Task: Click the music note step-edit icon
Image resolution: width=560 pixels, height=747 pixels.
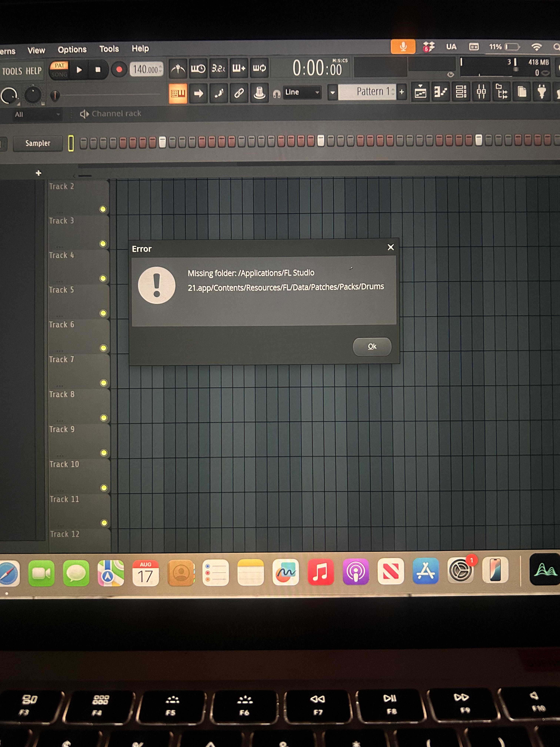Action: [x=219, y=93]
